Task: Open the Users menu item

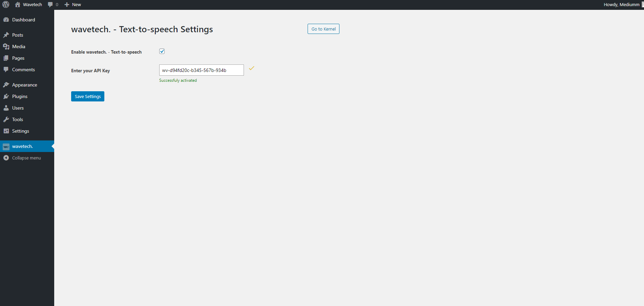Action: (x=27, y=108)
